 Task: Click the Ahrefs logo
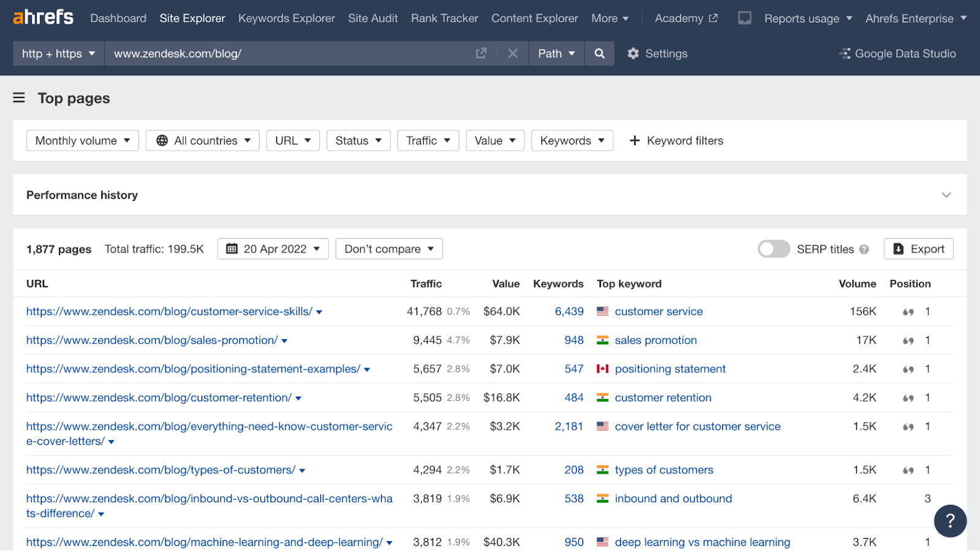point(43,17)
